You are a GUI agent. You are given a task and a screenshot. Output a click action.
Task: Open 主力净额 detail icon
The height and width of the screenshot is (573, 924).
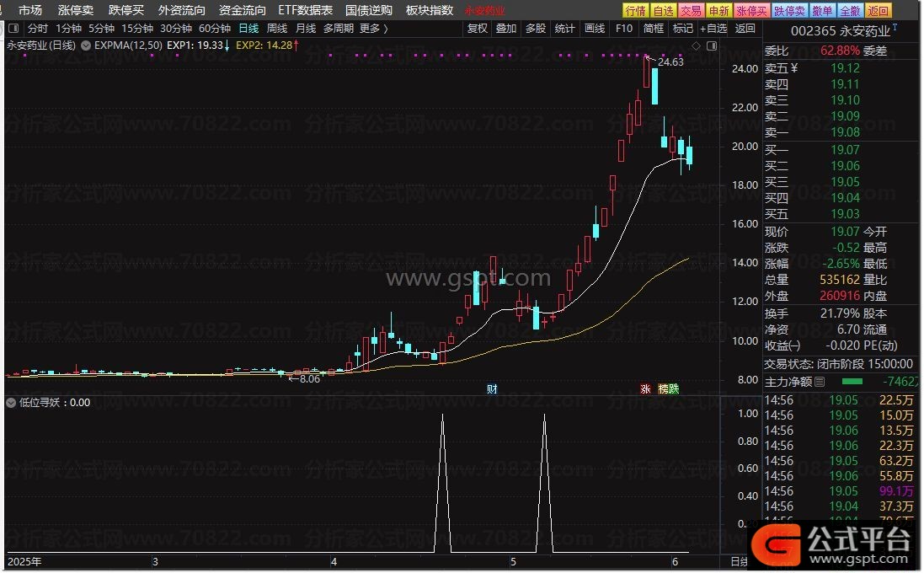click(819, 382)
